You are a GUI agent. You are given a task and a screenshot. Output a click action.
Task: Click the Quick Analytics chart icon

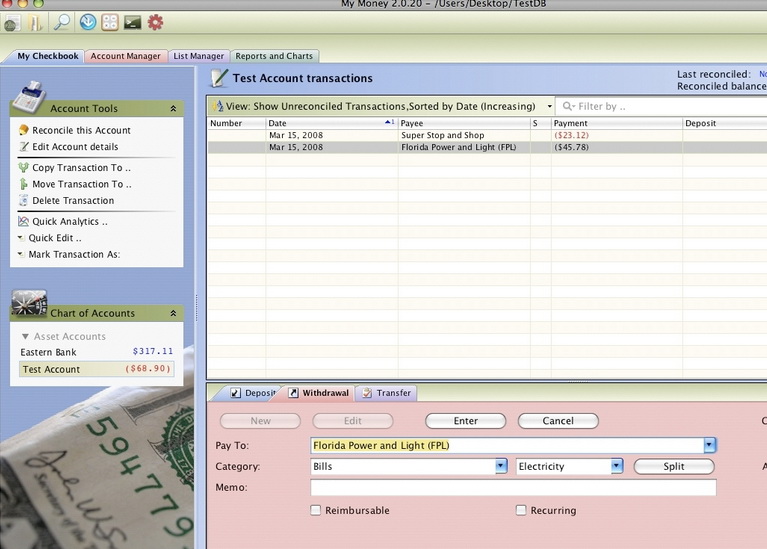[x=23, y=222]
